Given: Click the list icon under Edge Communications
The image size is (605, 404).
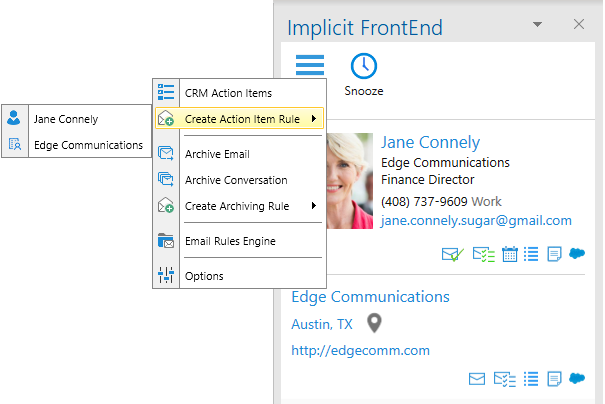Looking at the screenshot, I should click(532, 379).
